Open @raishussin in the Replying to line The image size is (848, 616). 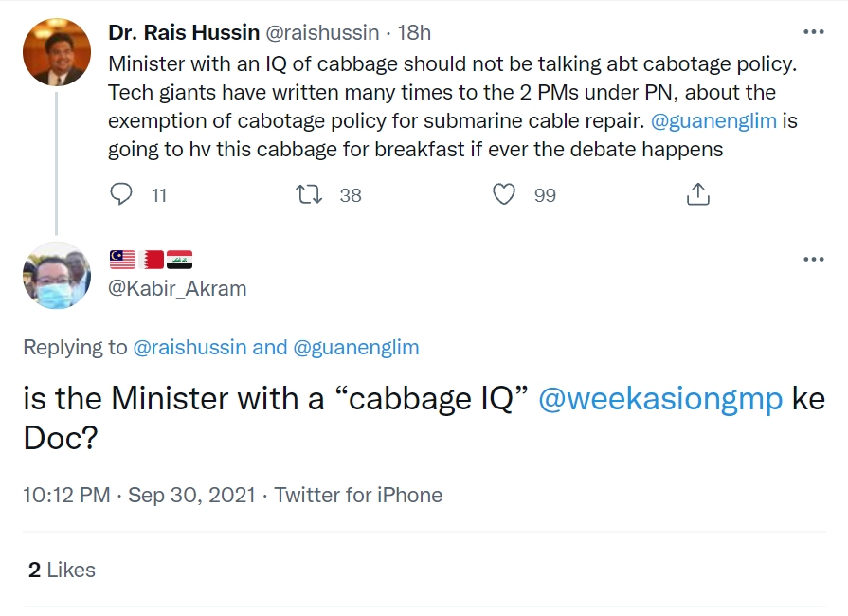click(189, 347)
